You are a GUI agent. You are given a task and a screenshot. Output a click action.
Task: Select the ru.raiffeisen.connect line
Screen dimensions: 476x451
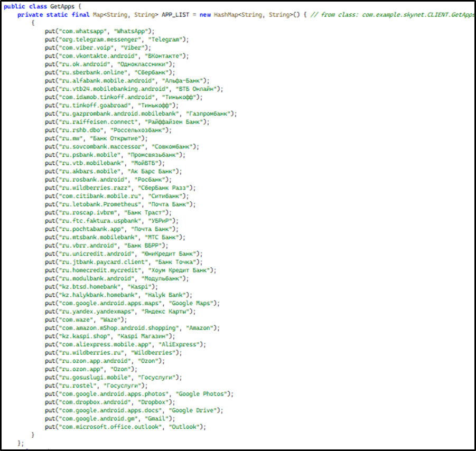click(127, 121)
